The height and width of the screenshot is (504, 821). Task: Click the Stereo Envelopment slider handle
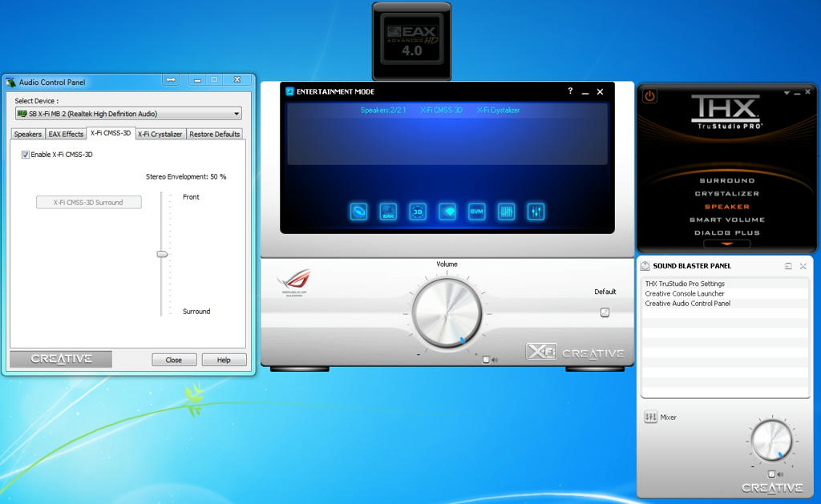[162, 254]
